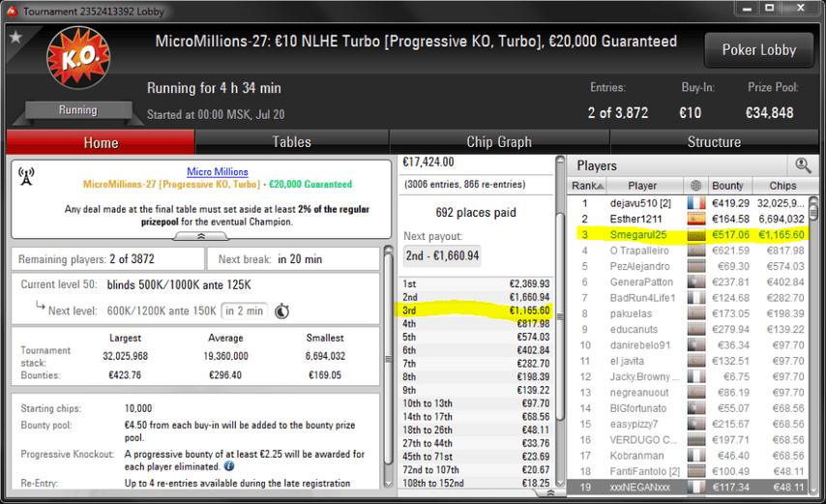Select player GeneraPatton
The width and height of the screenshot is (826, 504).
click(x=688, y=282)
